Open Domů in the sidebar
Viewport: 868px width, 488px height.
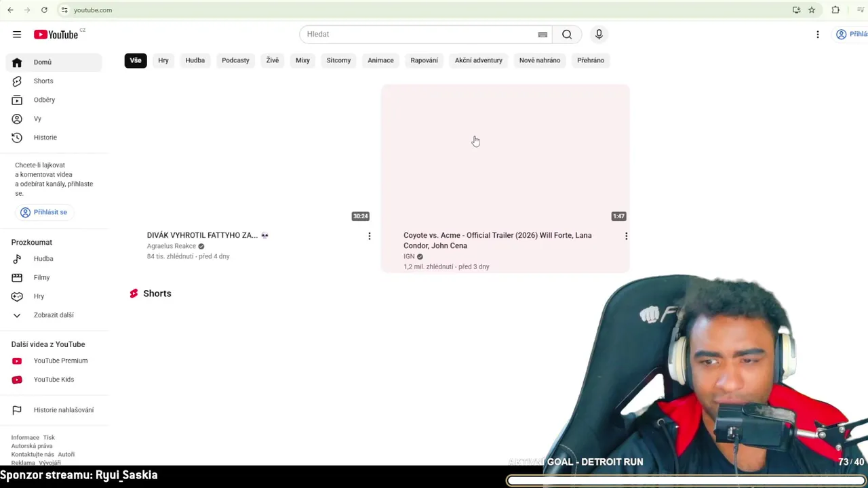[x=54, y=62]
